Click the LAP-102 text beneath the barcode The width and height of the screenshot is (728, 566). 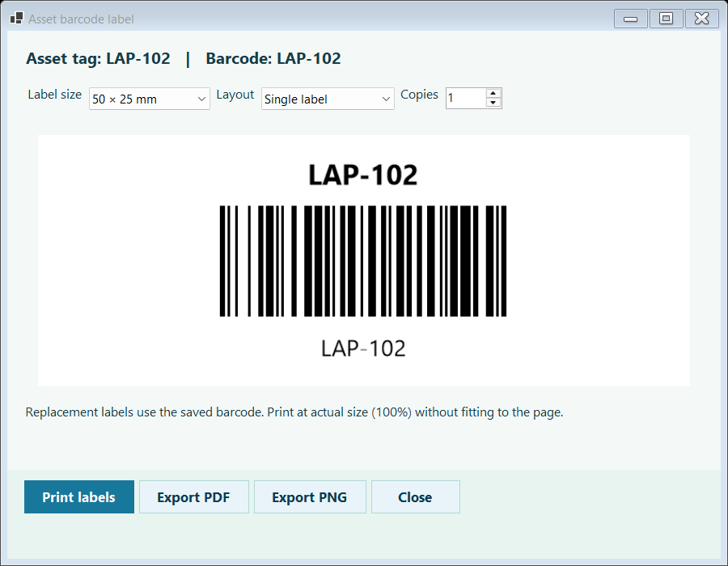[x=363, y=348]
